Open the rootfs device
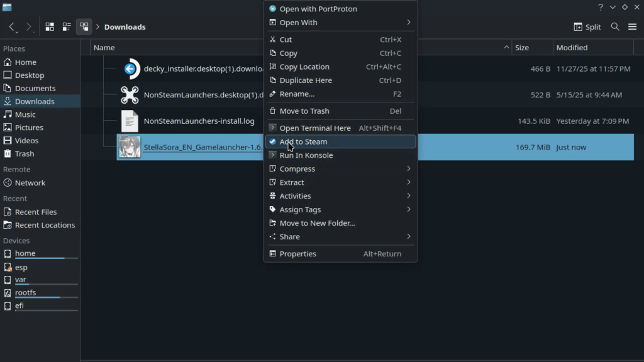 pos(26,292)
